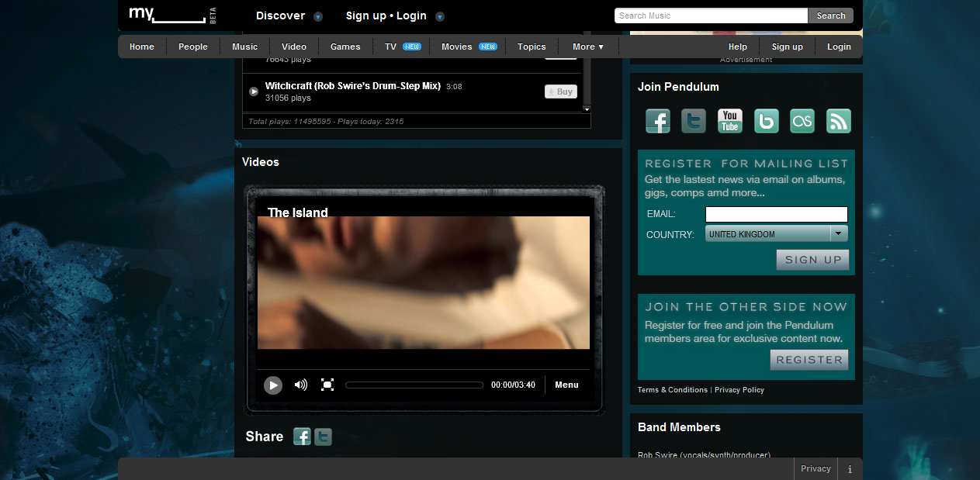
Task: Click the mailing list Email field
Action: tap(776, 214)
